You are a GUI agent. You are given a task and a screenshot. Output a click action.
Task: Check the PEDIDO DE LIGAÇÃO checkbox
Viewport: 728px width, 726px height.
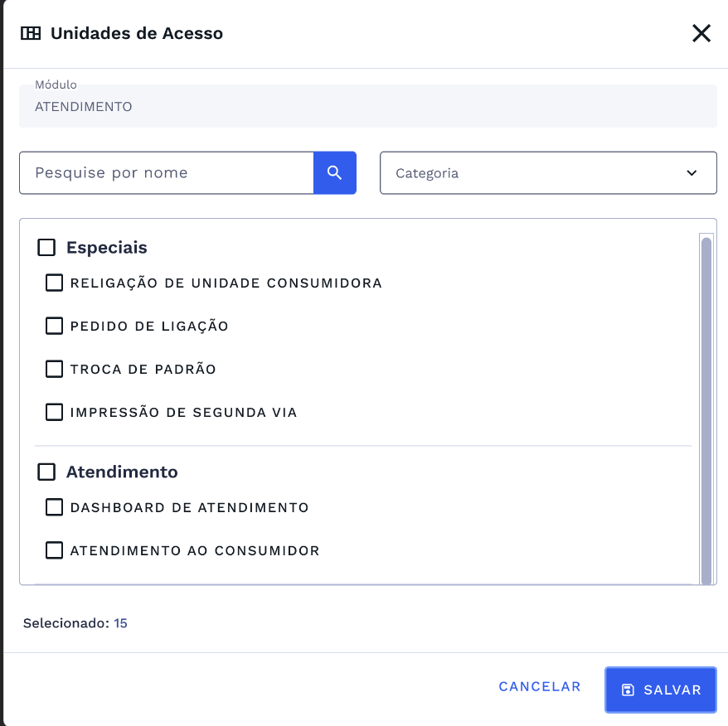coord(54,326)
